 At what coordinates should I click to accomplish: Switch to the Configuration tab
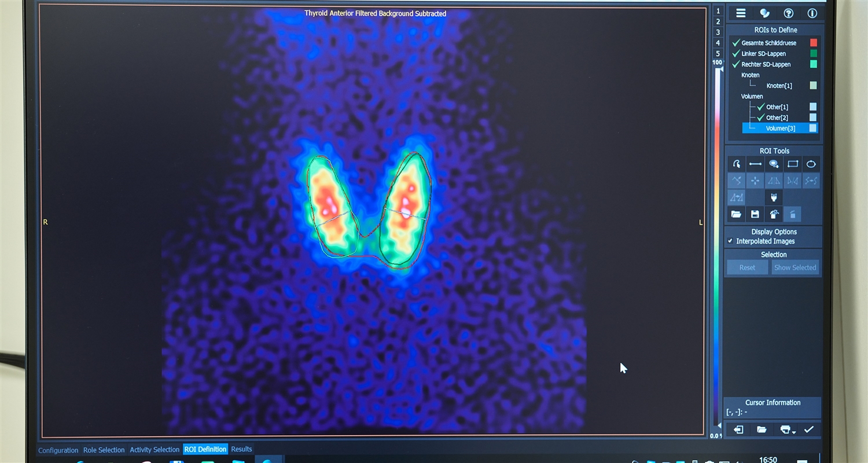(x=58, y=450)
